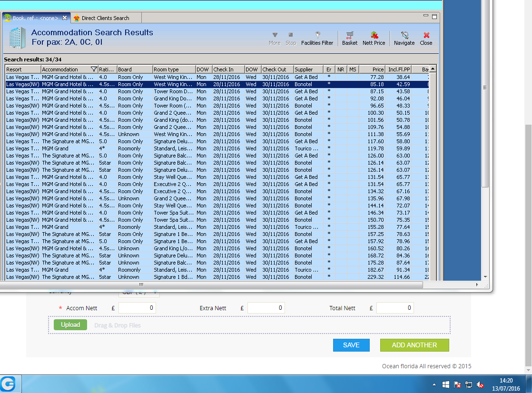Switch to Direct Clients Search tab

click(106, 18)
